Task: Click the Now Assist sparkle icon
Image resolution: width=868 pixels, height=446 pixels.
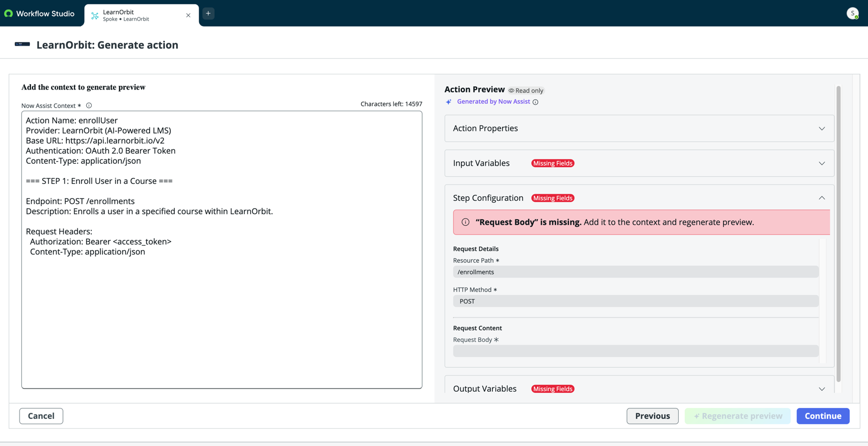Action: pos(449,102)
